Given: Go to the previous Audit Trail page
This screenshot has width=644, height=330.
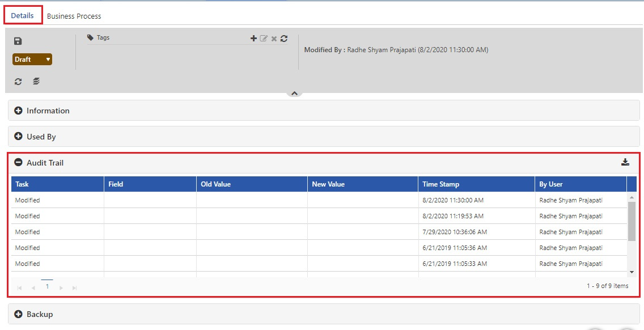Looking at the screenshot, I should (x=33, y=287).
